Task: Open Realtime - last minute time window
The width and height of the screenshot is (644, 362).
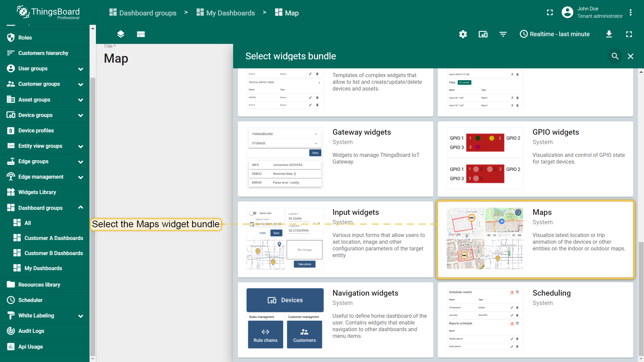Action: tap(554, 34)
